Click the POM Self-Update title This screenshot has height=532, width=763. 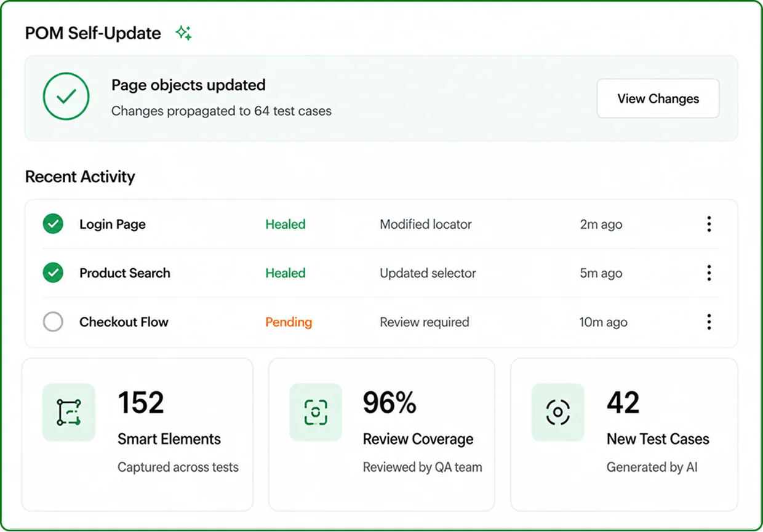[x=93, y=33]
